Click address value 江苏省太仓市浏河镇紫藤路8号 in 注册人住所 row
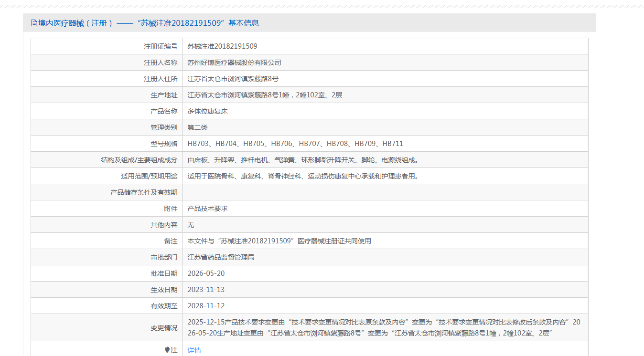This screenshot has width=644, height=356. [x=233, y=79]
